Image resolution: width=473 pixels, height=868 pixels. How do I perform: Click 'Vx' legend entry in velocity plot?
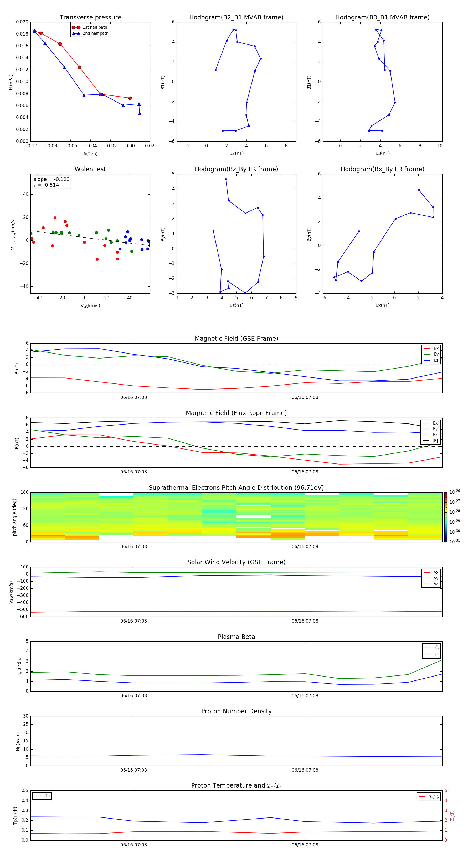click(431, 573)
